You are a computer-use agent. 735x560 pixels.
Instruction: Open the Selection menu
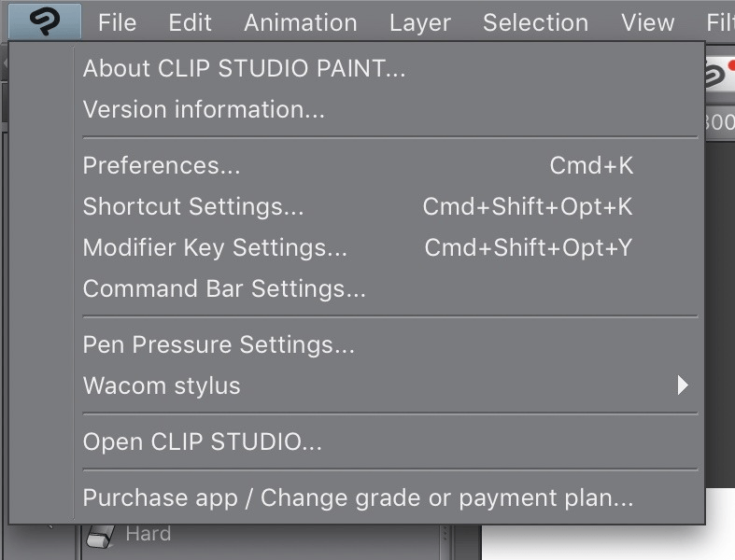pyautogui.click(x=535, y=21)
